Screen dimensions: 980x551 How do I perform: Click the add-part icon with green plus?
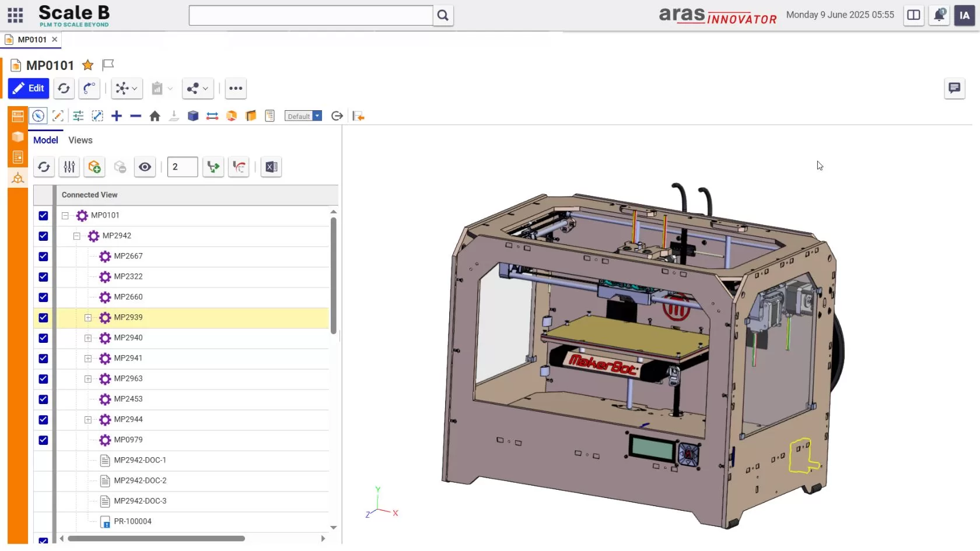coord(94,167)
